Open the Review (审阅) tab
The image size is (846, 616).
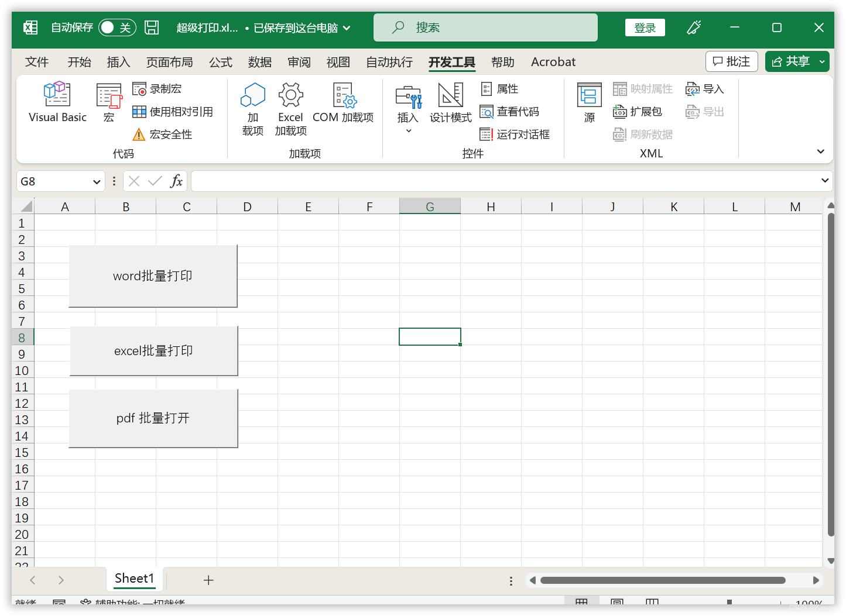pyautogui.click(x=299, y=62)
